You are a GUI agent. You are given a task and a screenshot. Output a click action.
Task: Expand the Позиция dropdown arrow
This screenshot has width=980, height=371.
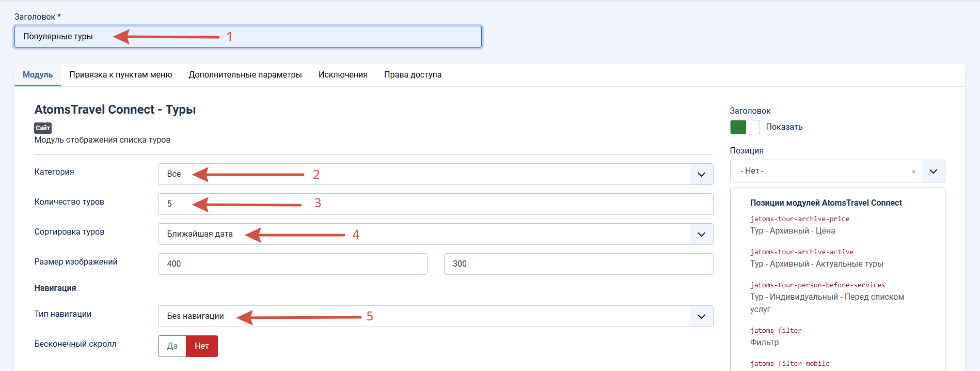[x=933, y=171]
